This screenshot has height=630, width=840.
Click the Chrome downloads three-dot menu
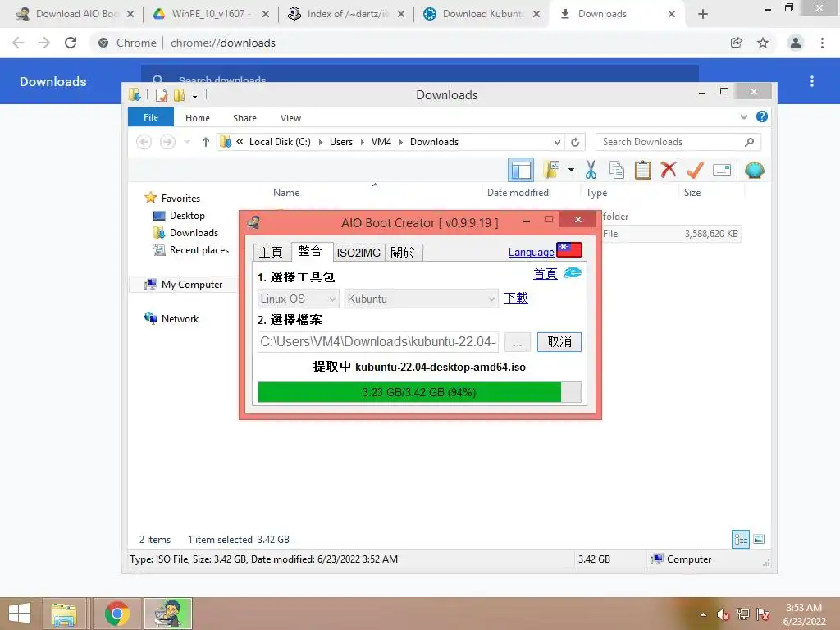(x=812, y=81)
